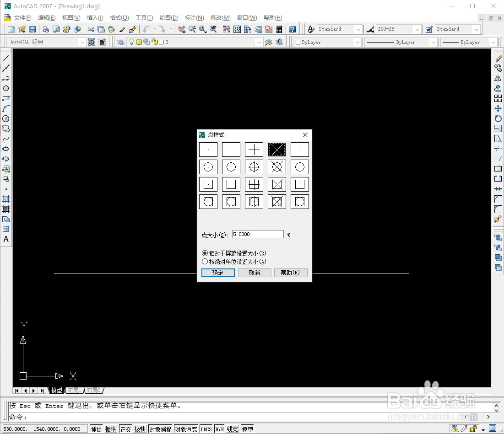Expand the Undo history dropdown arrow
504x434 pixels.
[x=155, y=29]
